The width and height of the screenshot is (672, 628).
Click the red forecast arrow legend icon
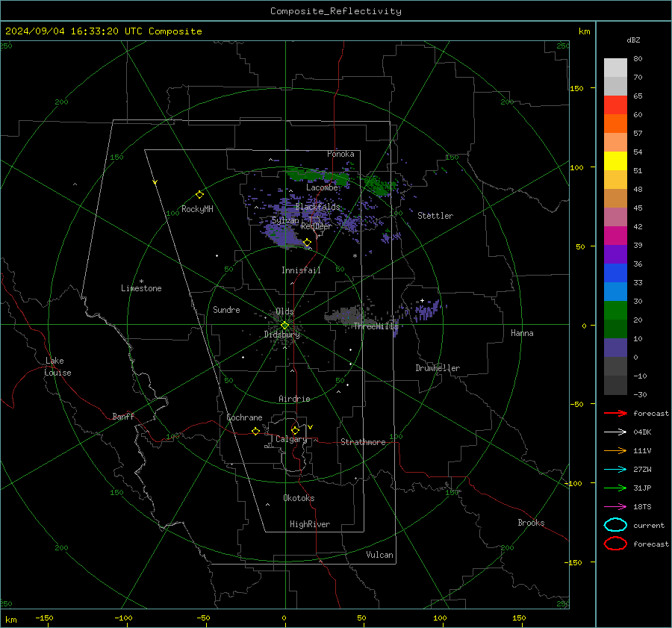[x=615, y=413]
